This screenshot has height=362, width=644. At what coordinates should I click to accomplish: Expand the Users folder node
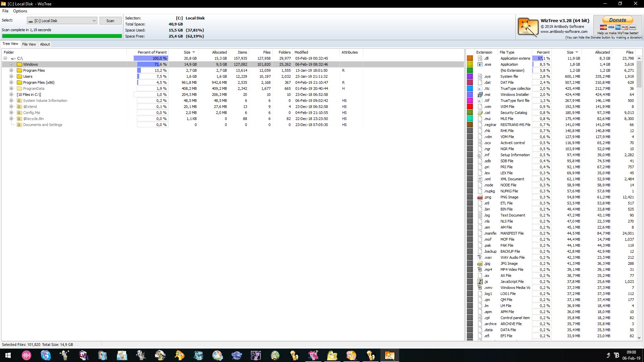tap(11, 76)
